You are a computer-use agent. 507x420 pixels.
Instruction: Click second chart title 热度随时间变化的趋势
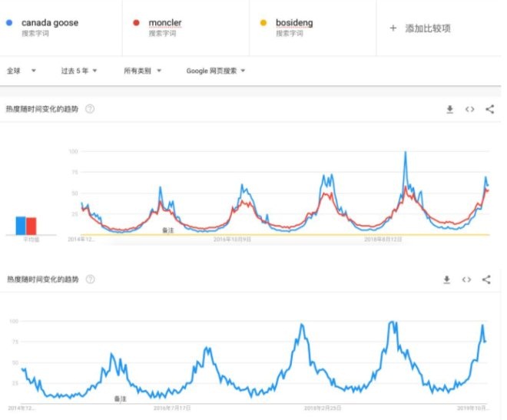(x=43, y=279)
